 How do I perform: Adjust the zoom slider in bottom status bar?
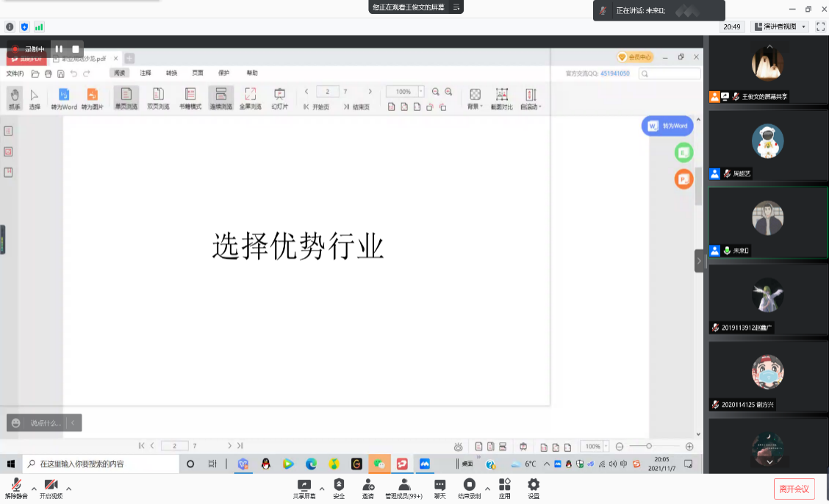pyautogui.click(x=648, y=446)
